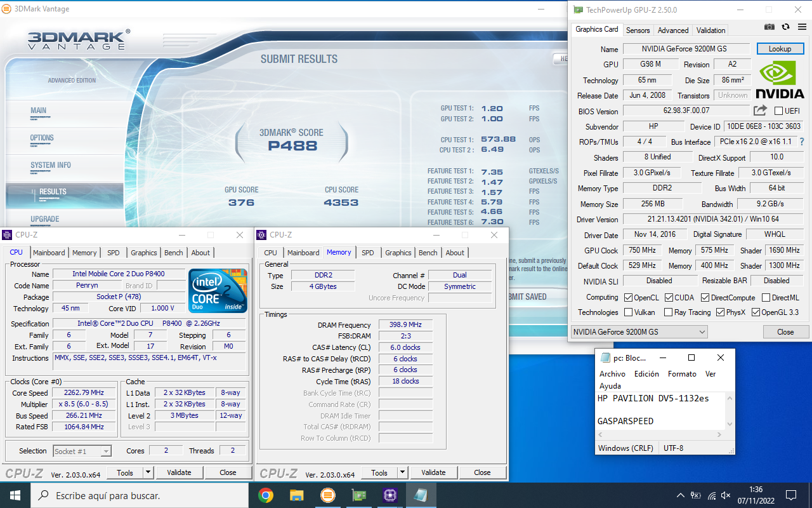Click the Lookup button in GPU-Z
The width and height of the screenshot is (812, 508).
pyautogui.click(x=780, y=49)
